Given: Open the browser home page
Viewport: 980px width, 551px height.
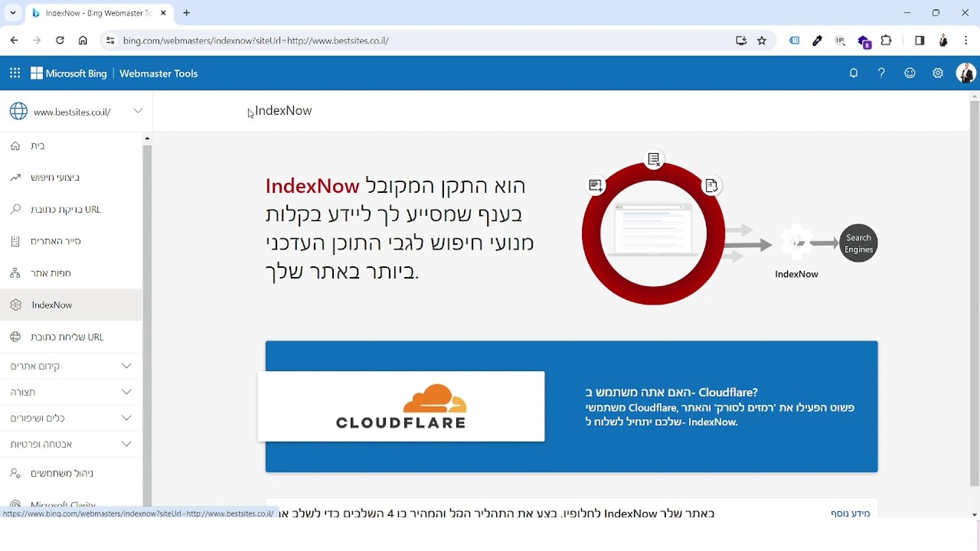Looking at the screenshot, I should 83,41.
